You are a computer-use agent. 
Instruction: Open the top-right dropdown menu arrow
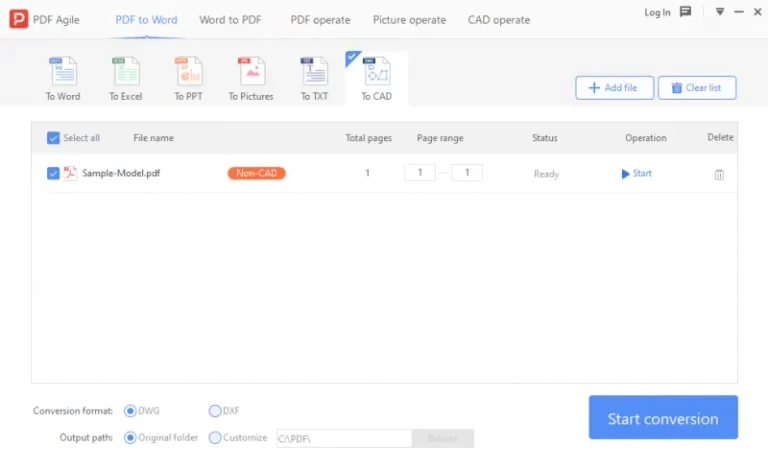(x=720, y=12)
